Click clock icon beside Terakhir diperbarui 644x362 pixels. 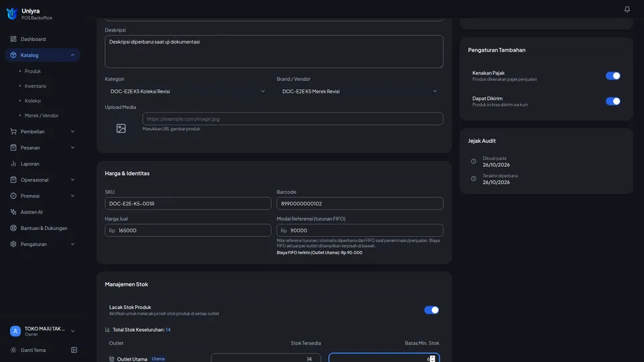[473, 179]
